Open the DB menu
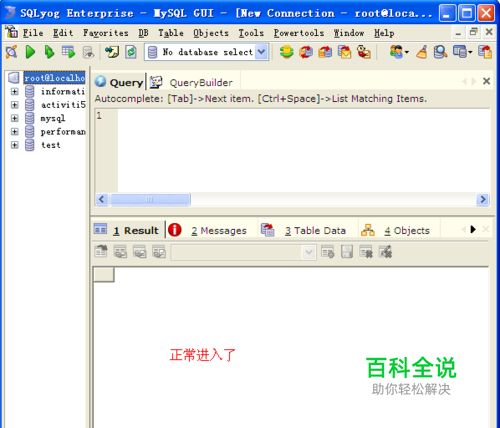Image resolution: width=500 pixels, height=428 pixels. pyautogui.click(x=144, y=33)
